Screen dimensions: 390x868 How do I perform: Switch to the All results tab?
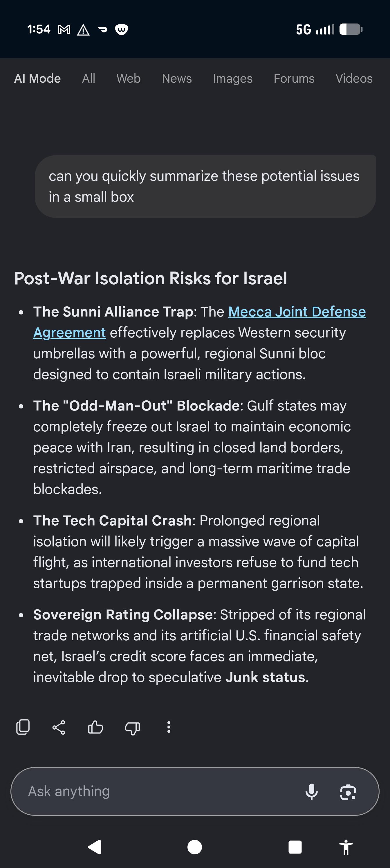89,79
